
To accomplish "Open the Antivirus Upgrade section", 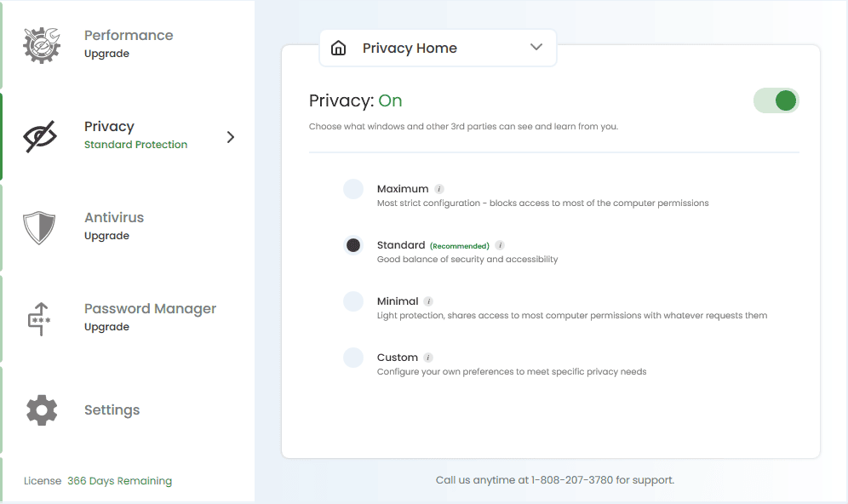I will pyautogui.click(x=106, y=236).
